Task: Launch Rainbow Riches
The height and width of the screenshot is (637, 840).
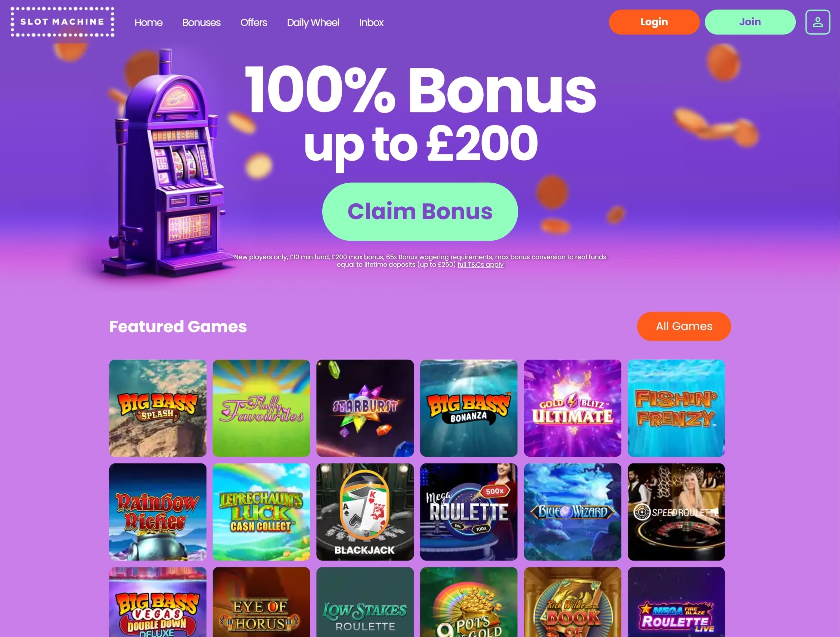Action: (x=158, y=512)
